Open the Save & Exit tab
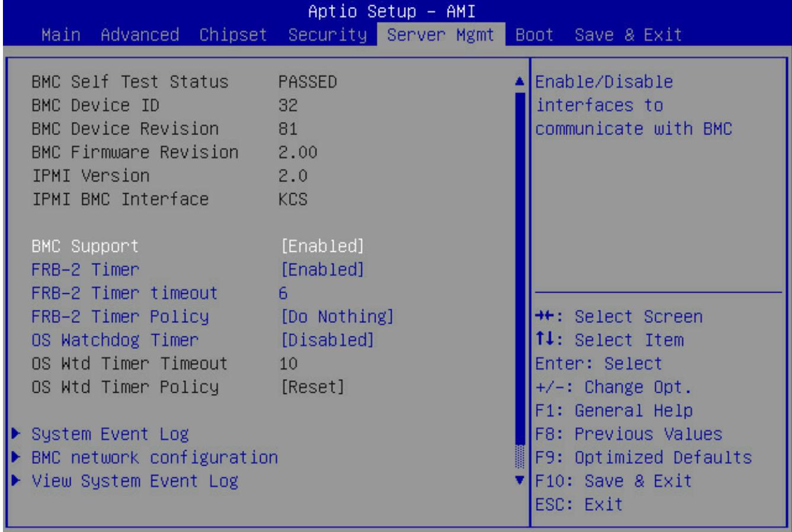Image resolution: width=792 pixels, height=532 pixels. pos(629,35)
